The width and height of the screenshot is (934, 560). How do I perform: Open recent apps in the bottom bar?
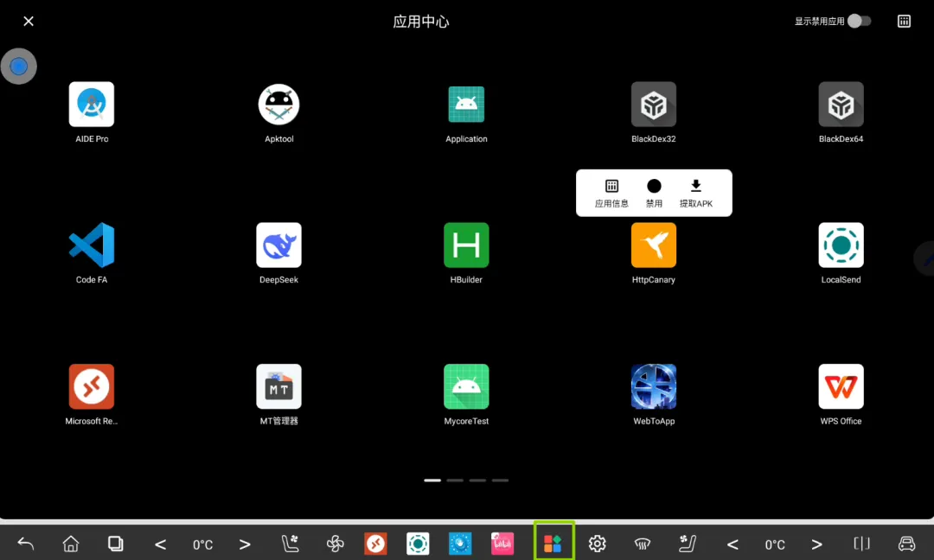(x=116, y=544)
